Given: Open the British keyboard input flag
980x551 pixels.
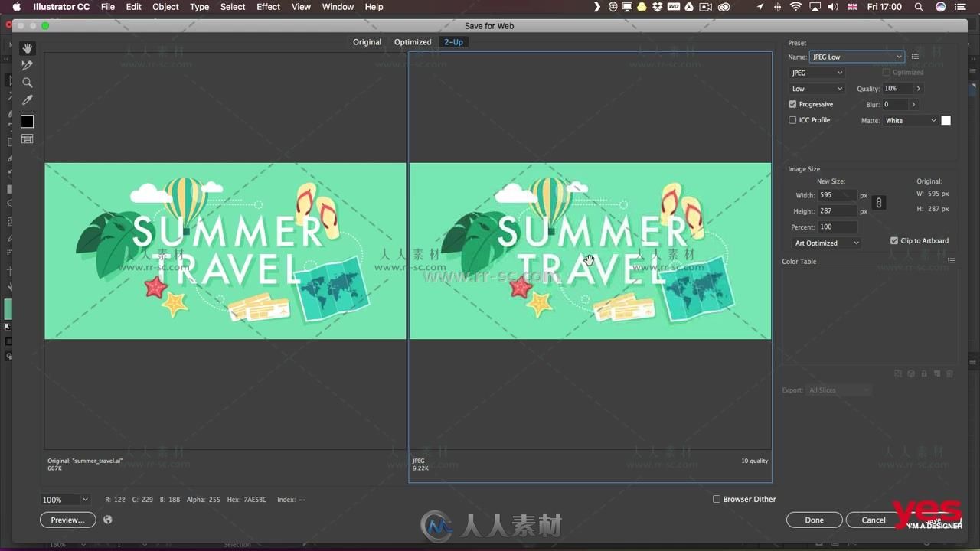Looking at the screenshot, I should point(852,7).
